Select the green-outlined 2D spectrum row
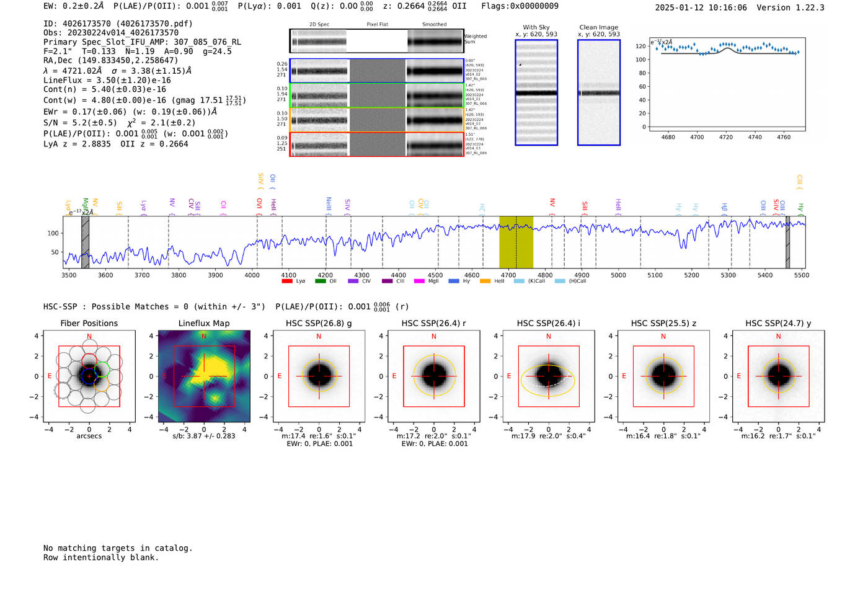 (x=376, y=96)
